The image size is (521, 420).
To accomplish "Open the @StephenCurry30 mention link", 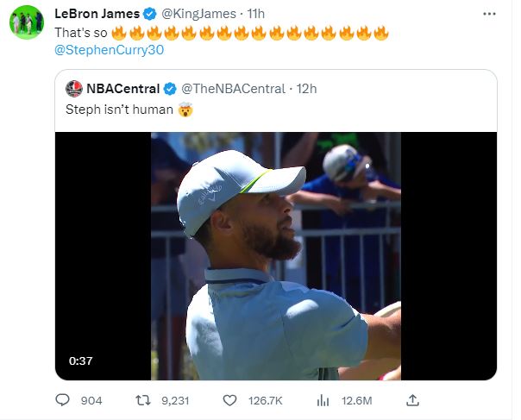I will pyautogui.click(x=109, y=50).
